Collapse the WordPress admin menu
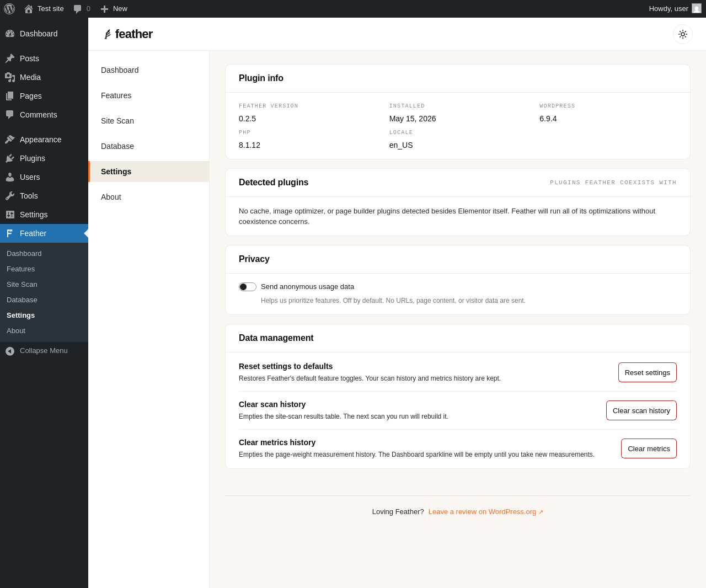The image size is (706, 588). [x=44, y=351]
